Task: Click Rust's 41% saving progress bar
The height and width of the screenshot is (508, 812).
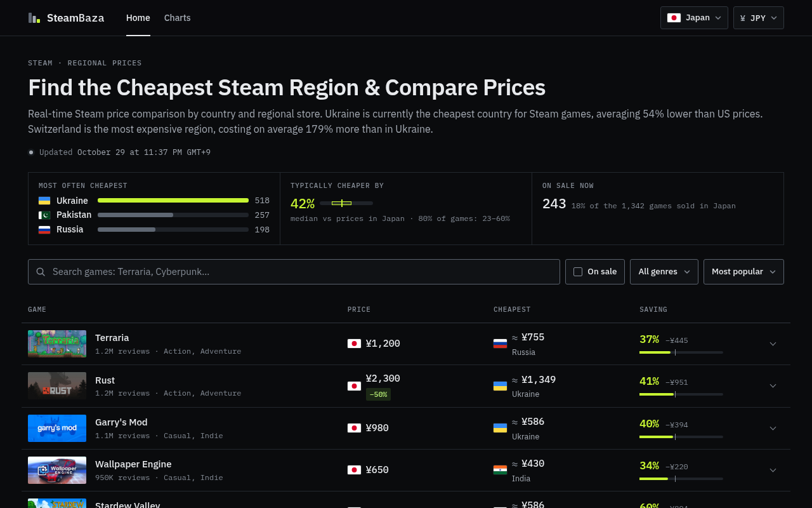Action: [x=681, y=394]
